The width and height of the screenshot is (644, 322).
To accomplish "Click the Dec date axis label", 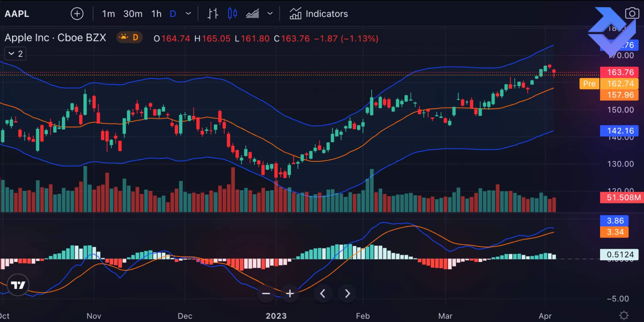I will pyautogui.click(x=185, y=316).
